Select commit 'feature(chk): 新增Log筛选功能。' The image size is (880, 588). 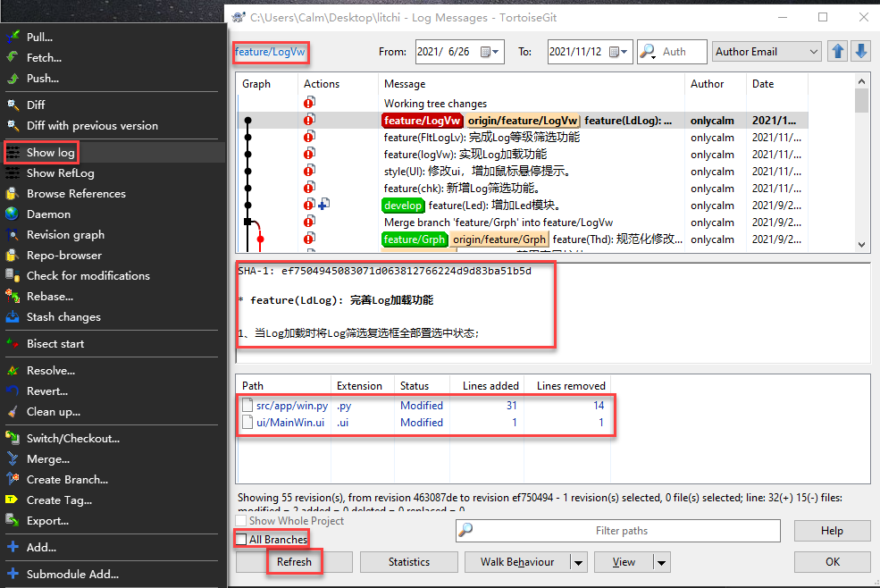(x=522, y=189)
